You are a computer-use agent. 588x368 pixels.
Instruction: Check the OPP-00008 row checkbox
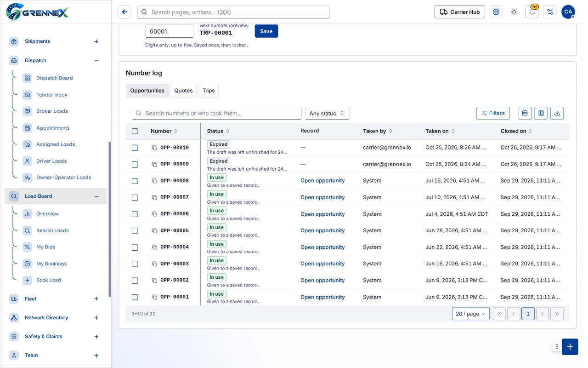135,181
